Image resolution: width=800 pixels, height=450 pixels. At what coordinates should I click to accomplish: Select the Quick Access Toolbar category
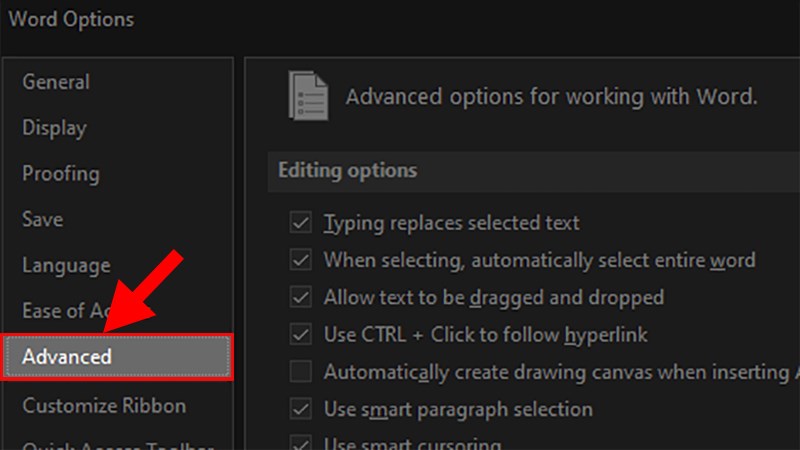[x=104, y=445]
